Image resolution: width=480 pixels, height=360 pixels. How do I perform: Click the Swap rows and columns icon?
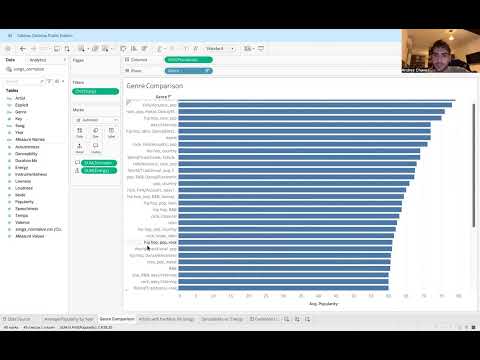123,49
